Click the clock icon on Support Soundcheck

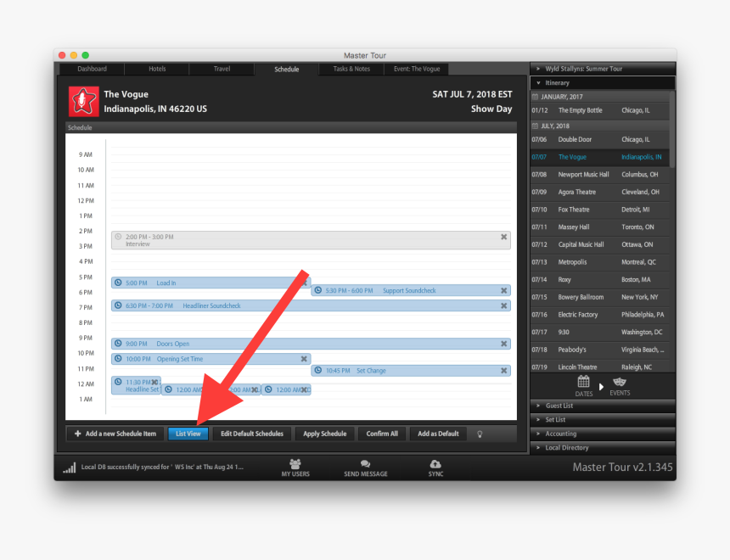(x=318, y=290)
